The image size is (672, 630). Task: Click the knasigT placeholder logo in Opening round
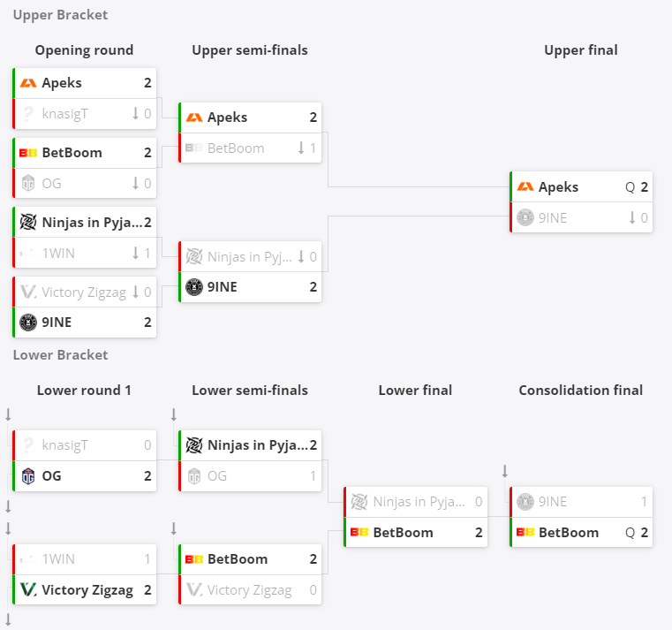click(28, 114)
